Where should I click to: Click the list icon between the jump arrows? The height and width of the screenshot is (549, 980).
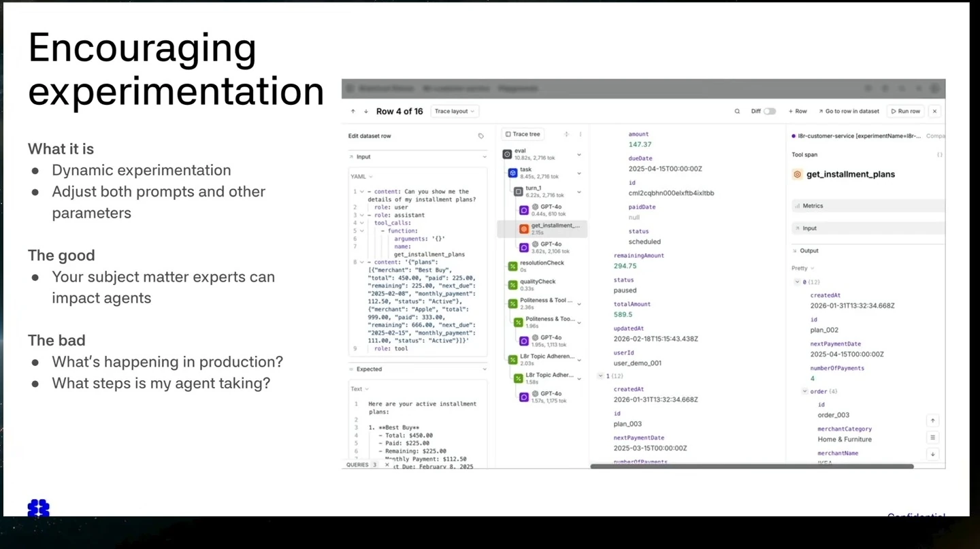pos(933,437)
